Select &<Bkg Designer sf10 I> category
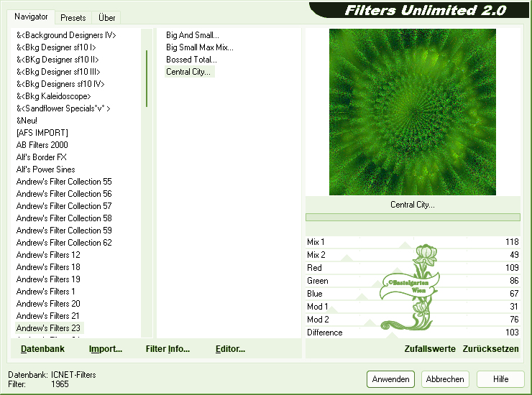This screenshot has height=395, width=532. (56, 47)
